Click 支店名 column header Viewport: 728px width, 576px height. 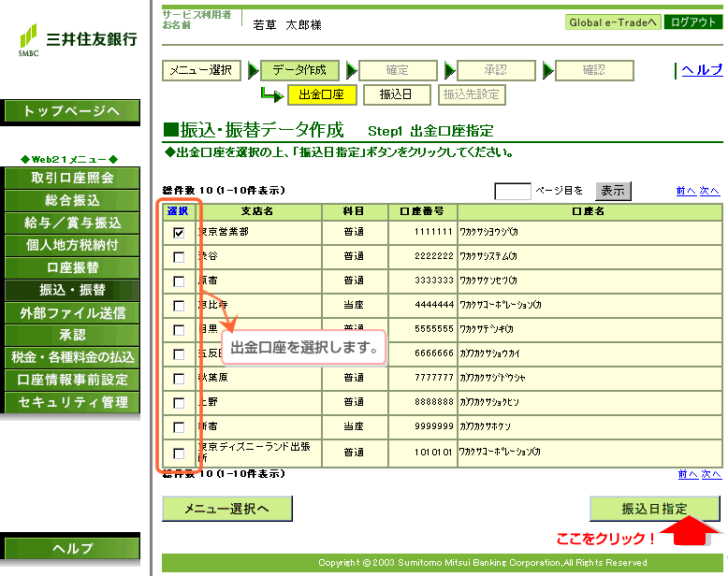click(x=258, y=211)
